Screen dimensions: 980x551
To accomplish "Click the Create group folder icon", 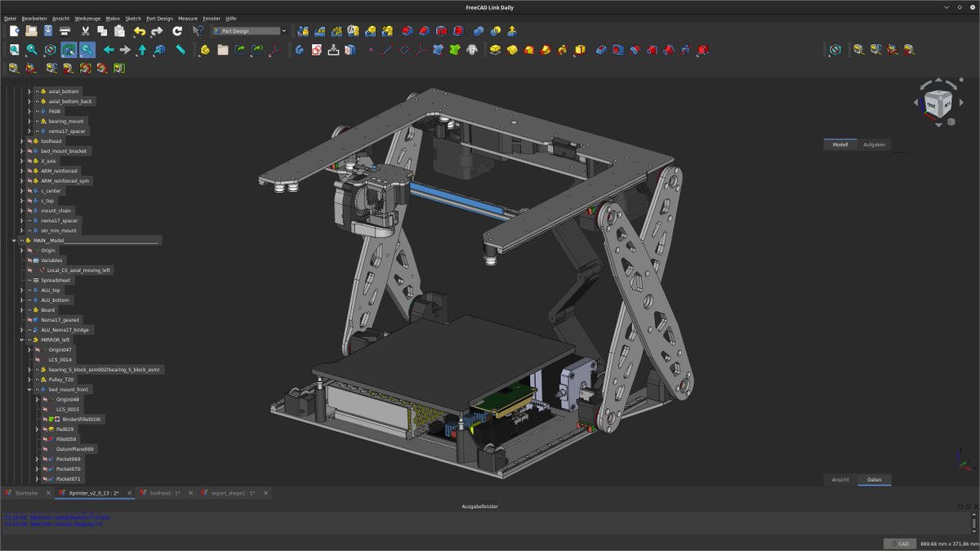I will 223,50.
